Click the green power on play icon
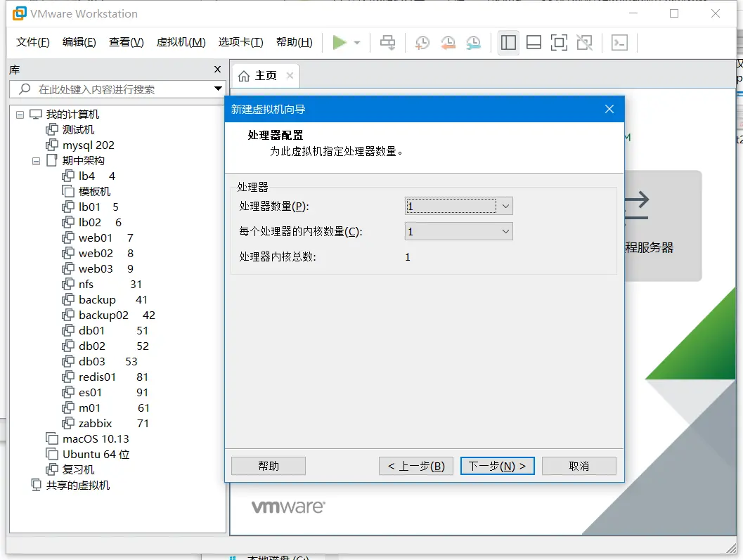Screen dimensions: 743x560 (x=340, y=43)
